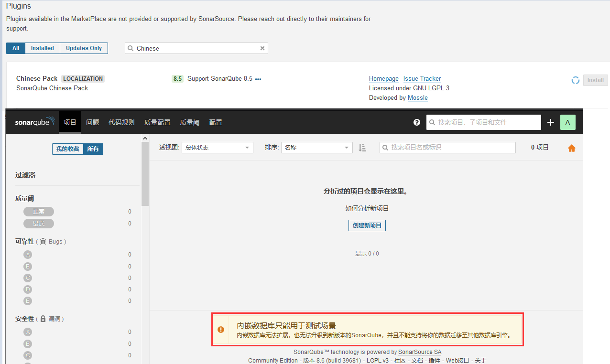Screen dimensions: 610x364
Task: Select reliability rating C filter
Action: point(28,278)
